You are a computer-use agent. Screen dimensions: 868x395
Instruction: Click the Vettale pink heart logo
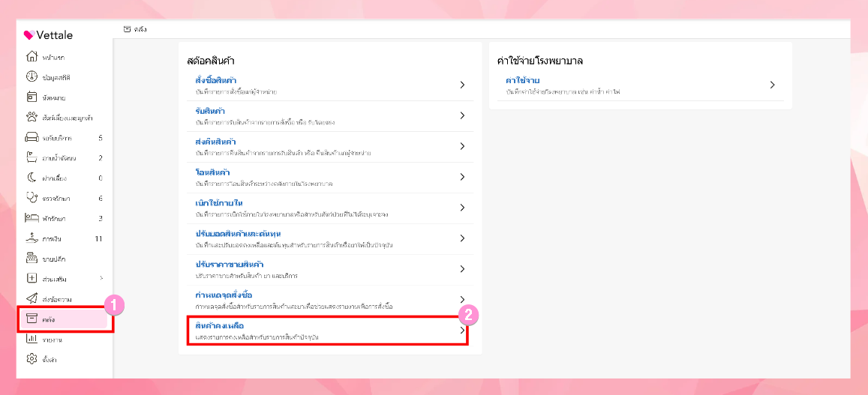tap(29, 35)
